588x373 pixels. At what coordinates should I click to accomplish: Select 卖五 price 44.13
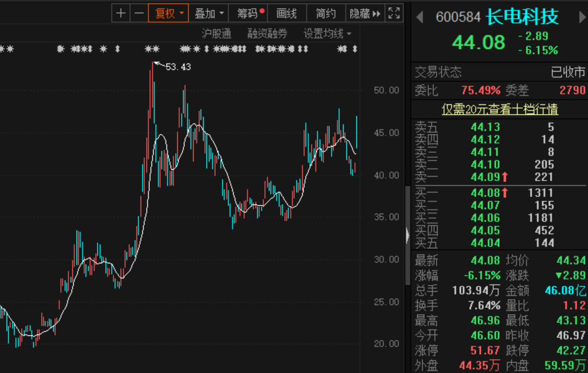click(x=485, y=127)
